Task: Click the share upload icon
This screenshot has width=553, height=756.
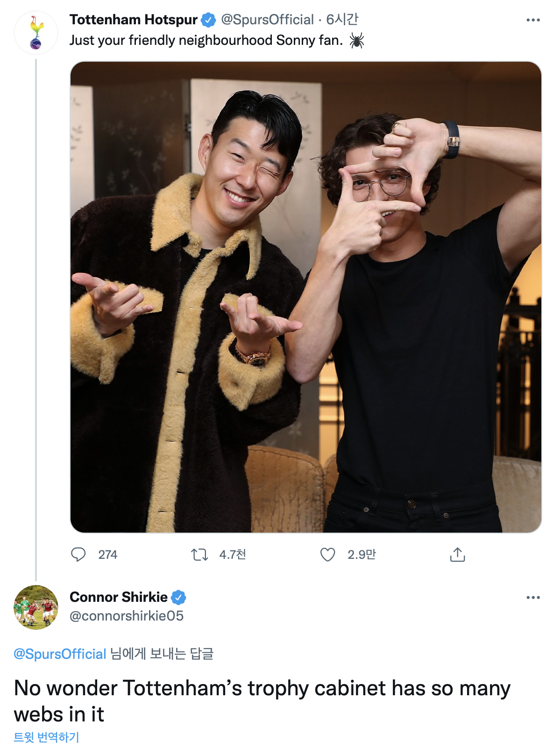Action: [x=457, y=555]
